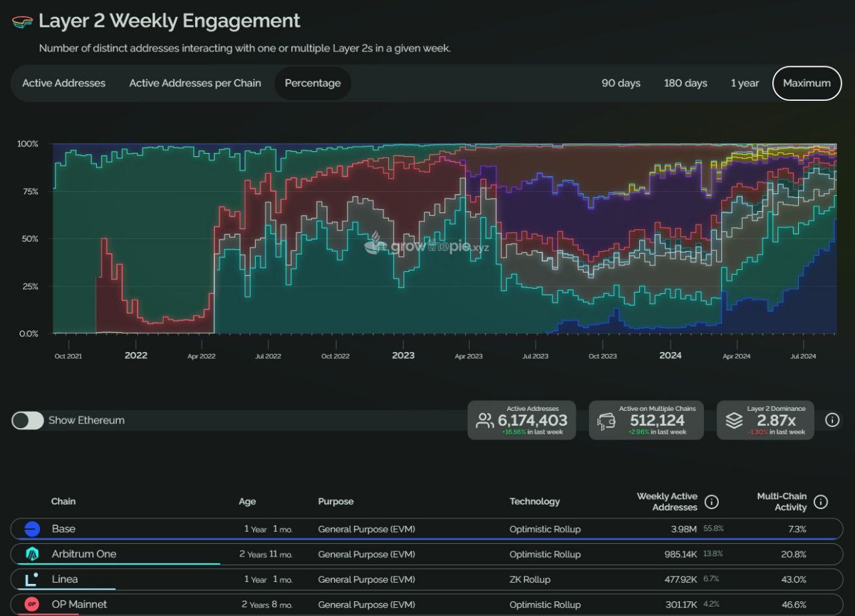Click the Active on Multiple Chains wallet icon
The image size is (855, 616).
(607, 420)
